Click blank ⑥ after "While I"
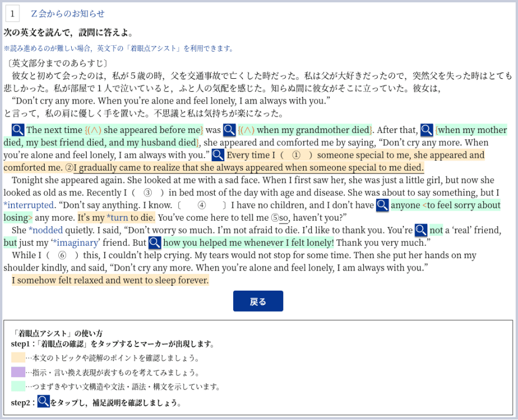The height and width of the screenshot is (420, 518). [62, 255]
